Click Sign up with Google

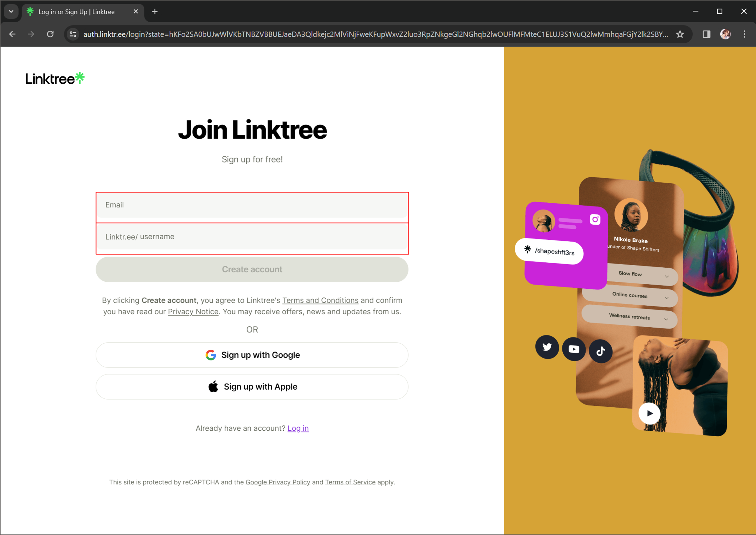coord(252,355)
